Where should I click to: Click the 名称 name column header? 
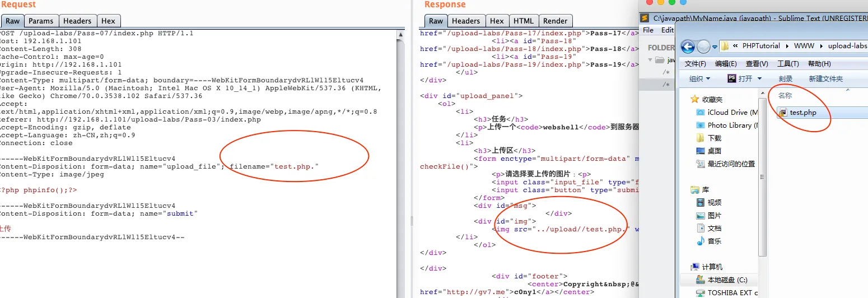click(x=785, y=95)
